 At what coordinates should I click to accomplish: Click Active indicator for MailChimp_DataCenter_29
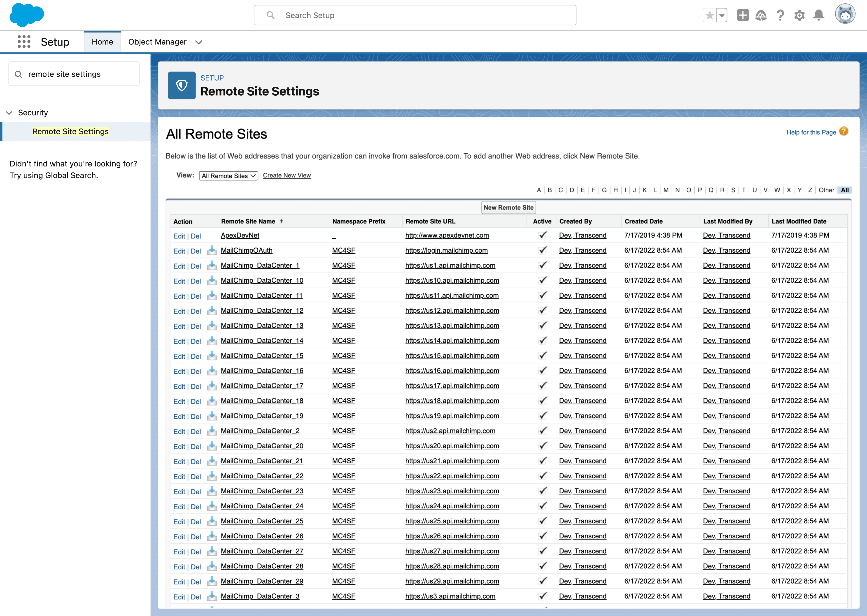click(542, 581)
